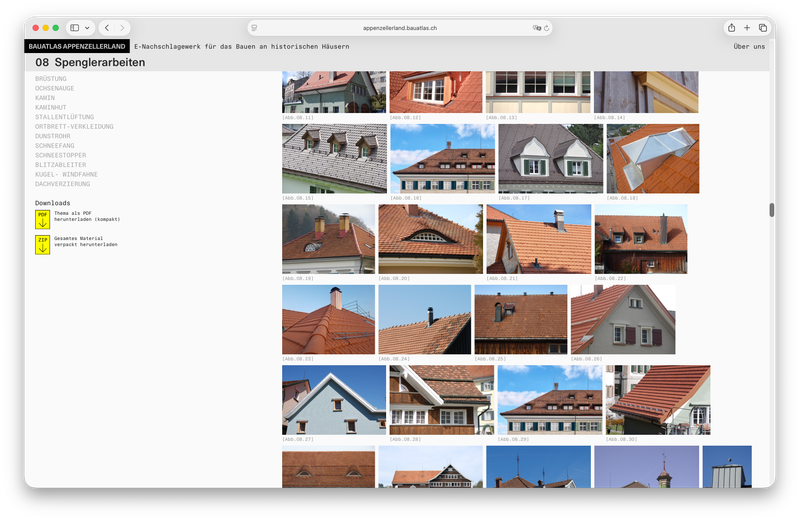
Task: Open thumbnail Abb.08.12 dormer window
Action: coord(436,92)
